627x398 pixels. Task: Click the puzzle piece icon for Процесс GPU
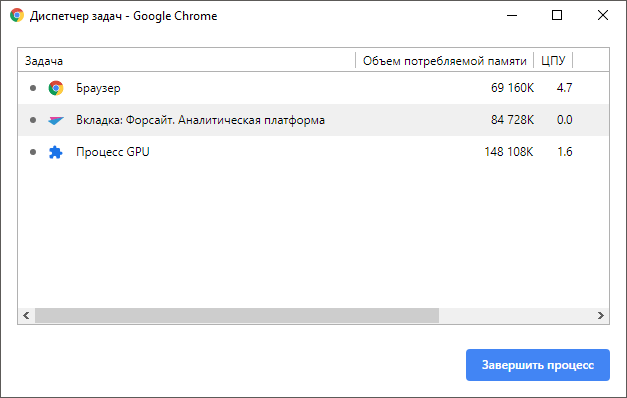click(x=56, y=152)
